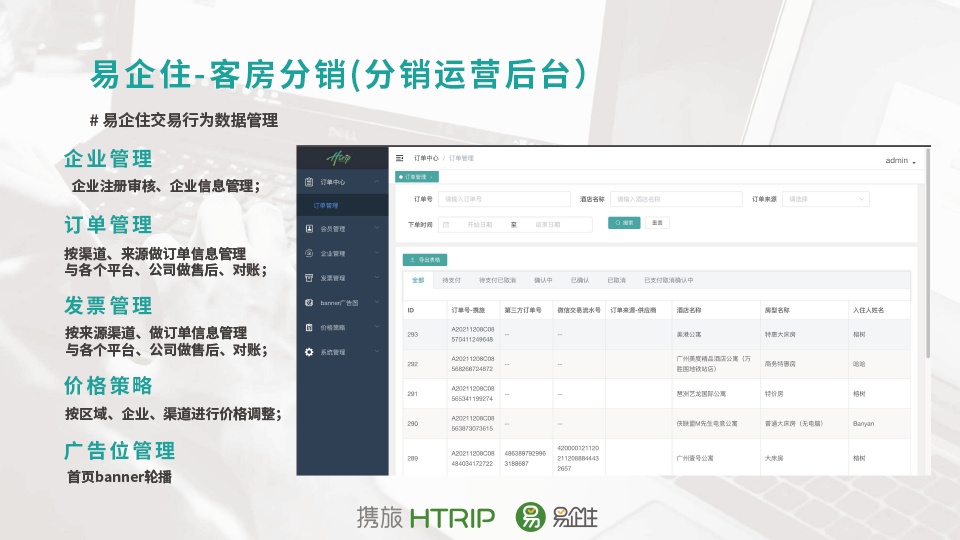Click the 发票管理 invoice icon
This screenshot has width=960, height=540.
pos(309,278)
